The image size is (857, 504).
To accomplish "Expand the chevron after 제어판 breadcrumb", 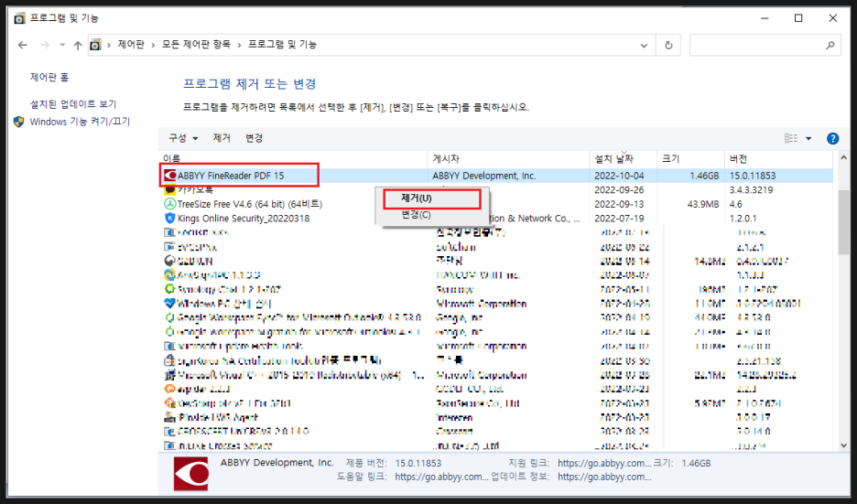I will (x=153, y=45).
